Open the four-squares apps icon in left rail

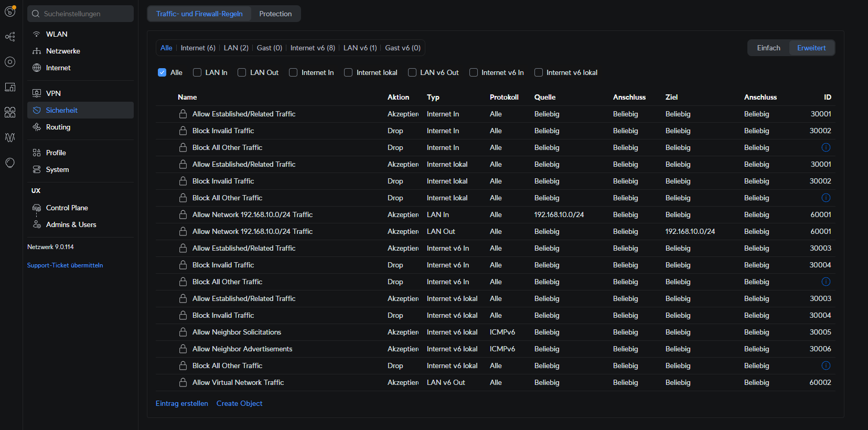pos(10,112)
